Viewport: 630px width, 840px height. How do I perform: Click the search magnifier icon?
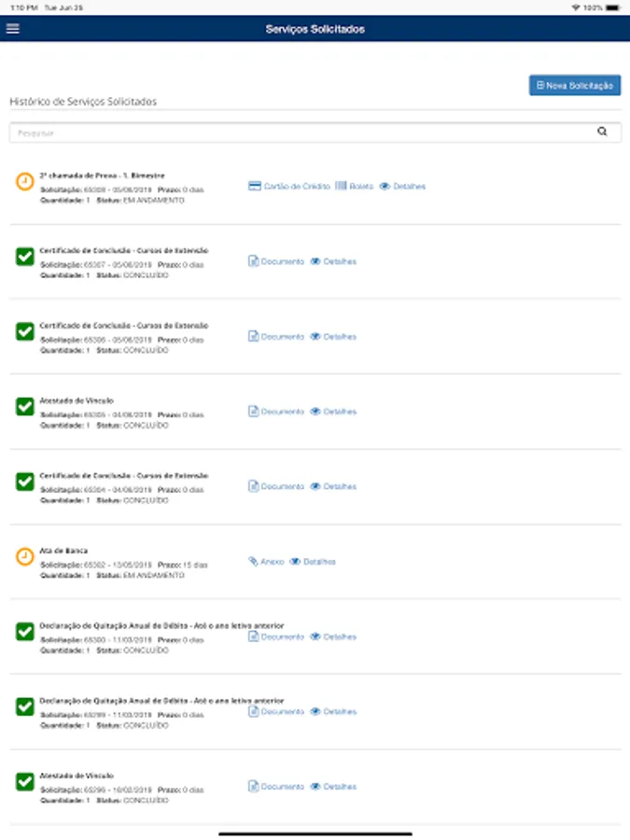(x=602, y=132)
